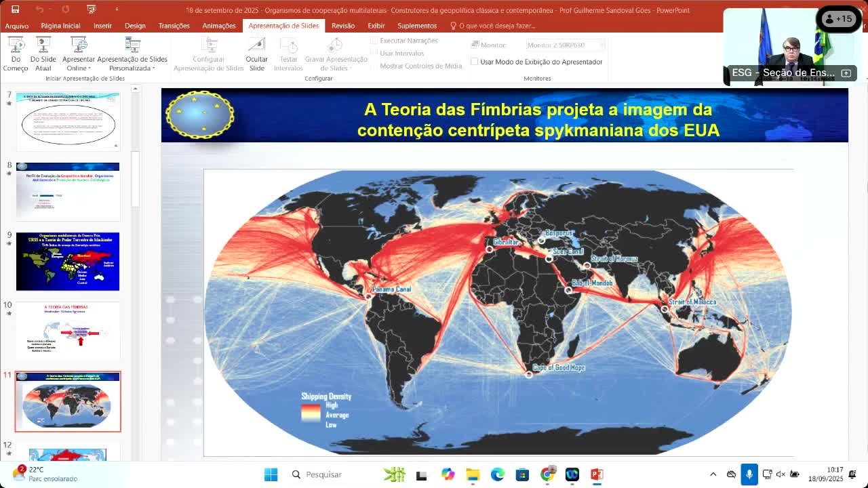Open Copilot from the taskbar
The height and width of the screenshot is (488, 868).
[448, 474]
